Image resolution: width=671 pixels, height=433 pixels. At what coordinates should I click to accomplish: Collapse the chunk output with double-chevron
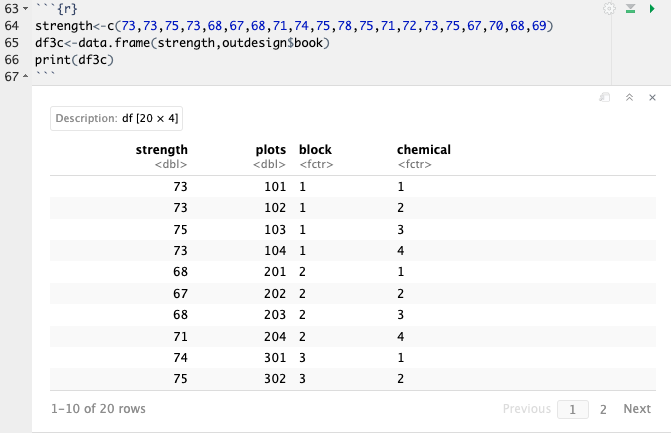(x=629, y=98)
